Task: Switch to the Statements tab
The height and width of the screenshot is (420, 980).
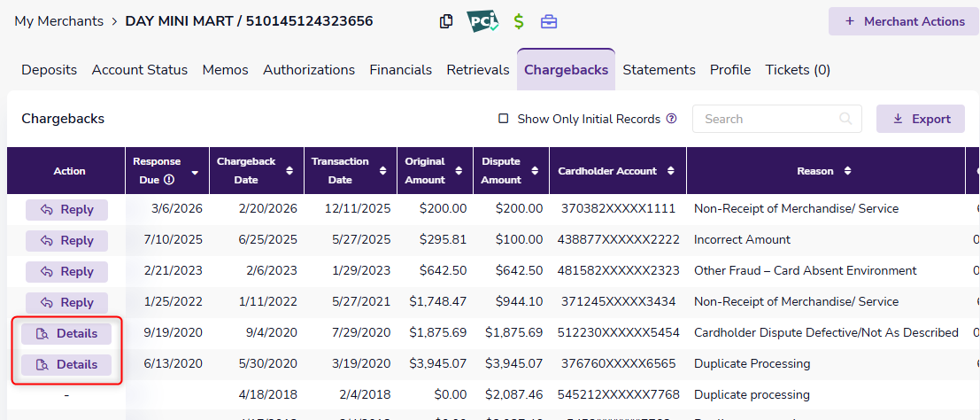Action: pyautogui.click(x=659, y=70)
